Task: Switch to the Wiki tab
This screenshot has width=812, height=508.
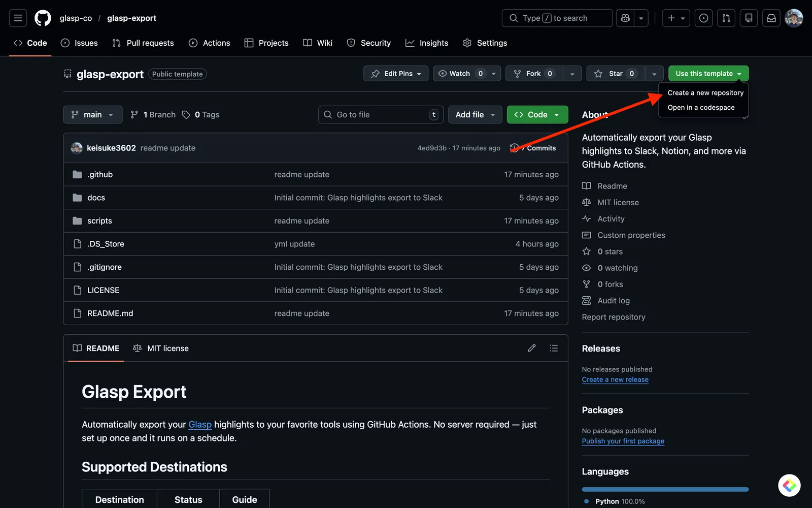Action: pos(318,43)
